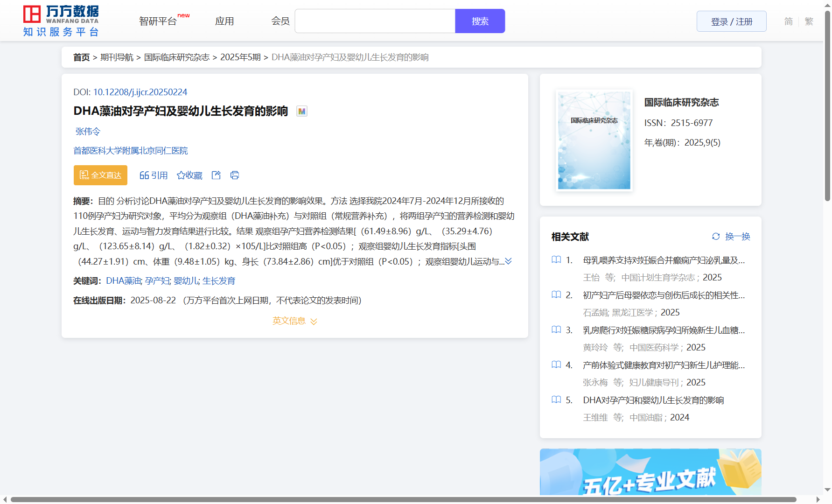Image resolution: width=832 pixels, height=504 pixels.
Task: Switch to simplified Chinese 简
Action: [788, 21]
